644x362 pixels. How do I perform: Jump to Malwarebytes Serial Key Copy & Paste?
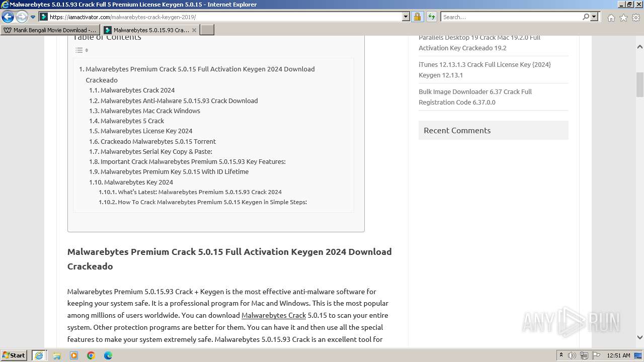pos(156,151)
